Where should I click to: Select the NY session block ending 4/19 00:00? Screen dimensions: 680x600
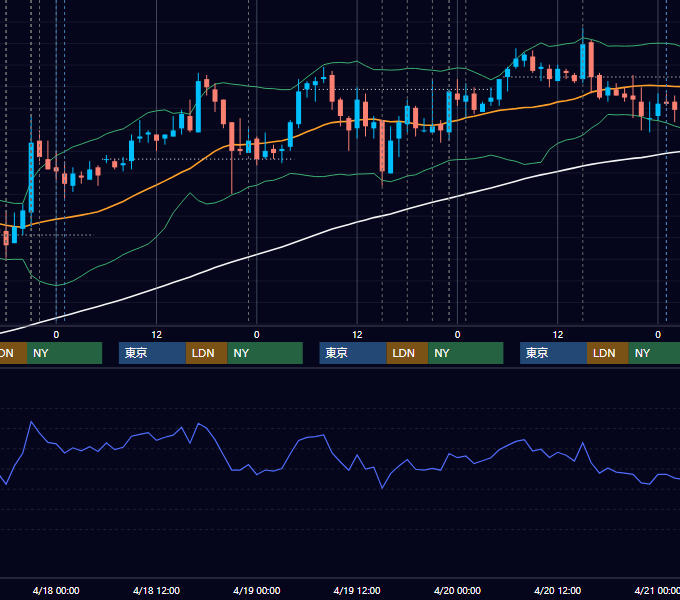pos(265,353)
